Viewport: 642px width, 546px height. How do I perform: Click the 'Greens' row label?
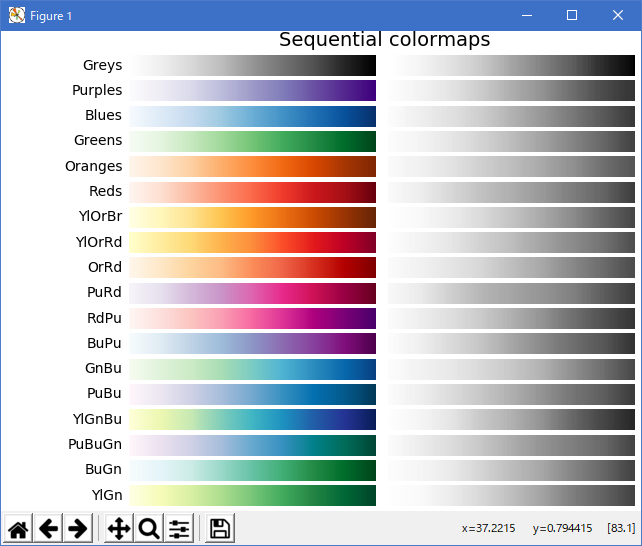click(x=98, y=140)
